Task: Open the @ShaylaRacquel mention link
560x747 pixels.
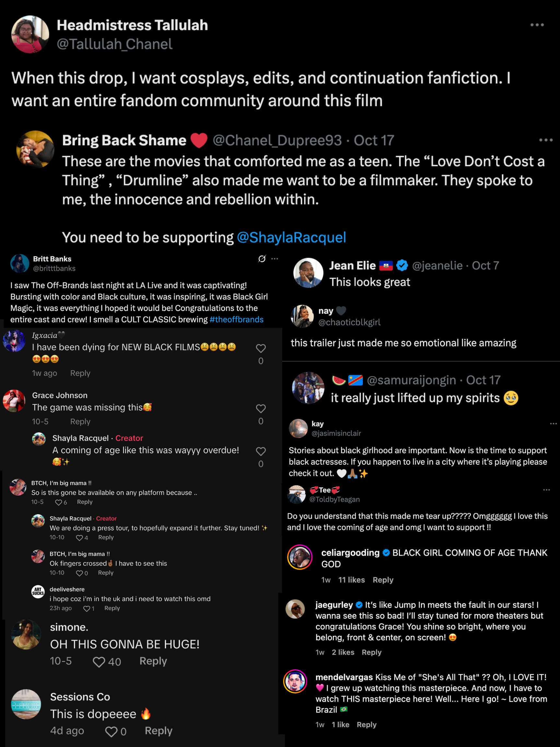Action: [291, 237]
